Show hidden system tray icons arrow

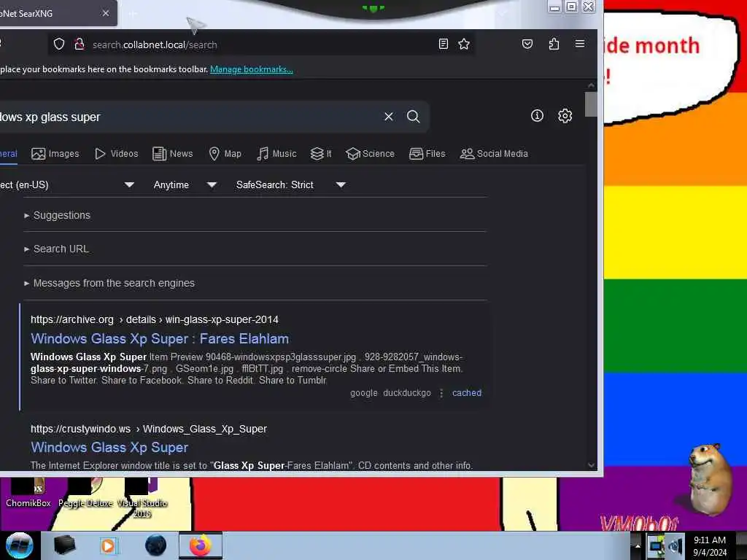[x=638, y=545]
